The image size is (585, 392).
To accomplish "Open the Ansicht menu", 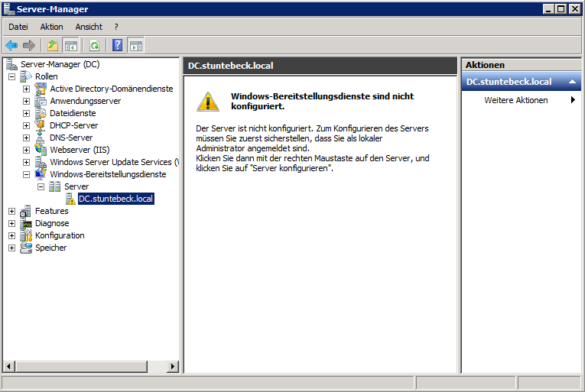I will pyautogui.click(x=89, y=27).
